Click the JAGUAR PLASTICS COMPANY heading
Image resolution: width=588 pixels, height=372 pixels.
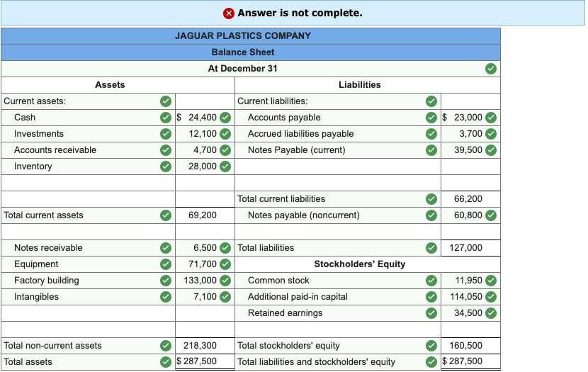coord(242,36)
